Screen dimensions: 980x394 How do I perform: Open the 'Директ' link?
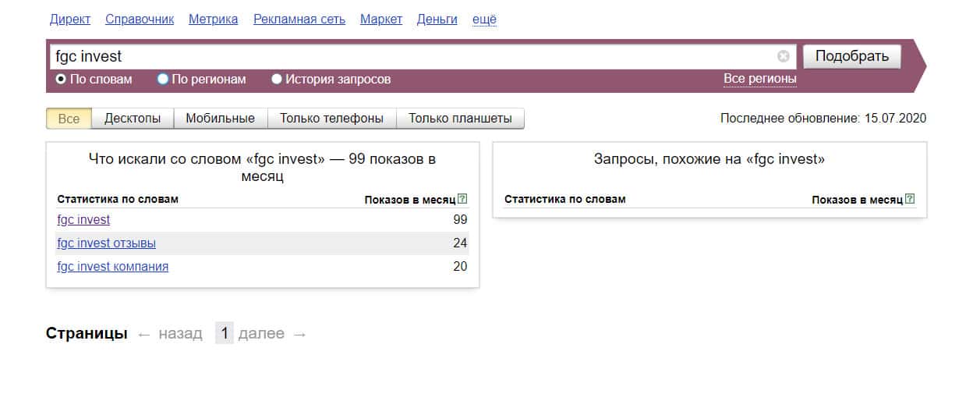pos(70,20)
